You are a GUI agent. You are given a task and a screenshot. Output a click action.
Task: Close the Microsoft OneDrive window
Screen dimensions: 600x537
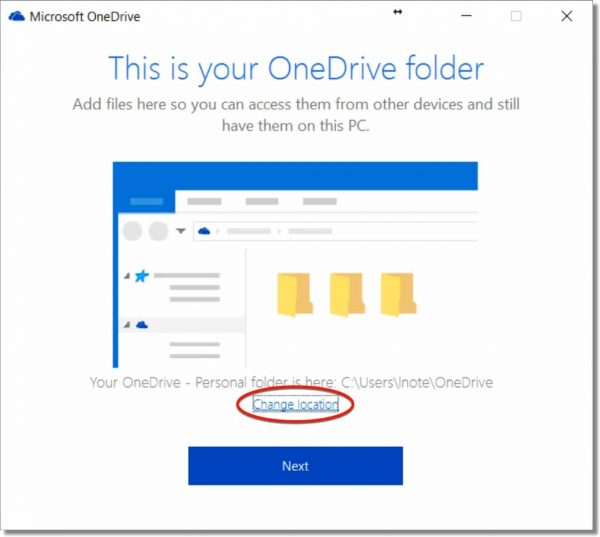coord(567,16)
